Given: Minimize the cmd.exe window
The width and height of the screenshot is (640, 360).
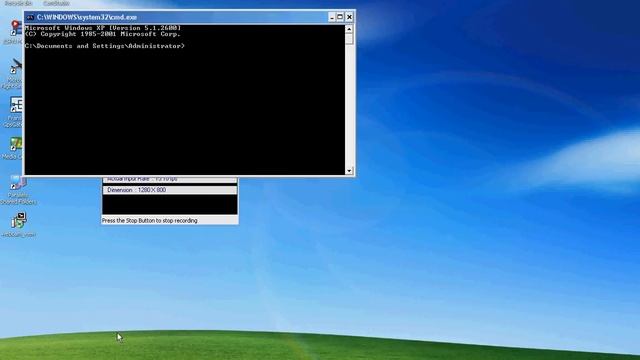Looking at the screenshot, I should click(x=331, y=17).
